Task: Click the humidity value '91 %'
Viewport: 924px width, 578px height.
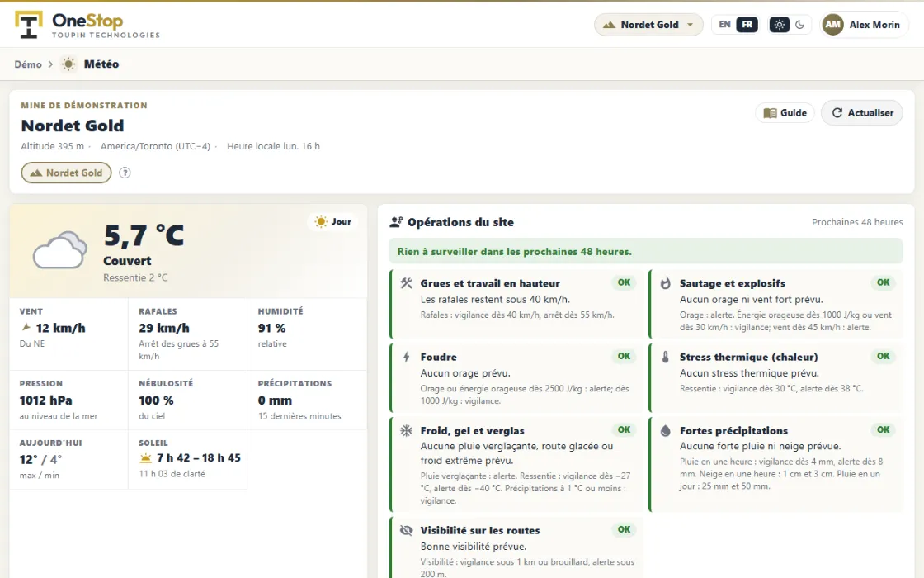Action: click(271, 328)
